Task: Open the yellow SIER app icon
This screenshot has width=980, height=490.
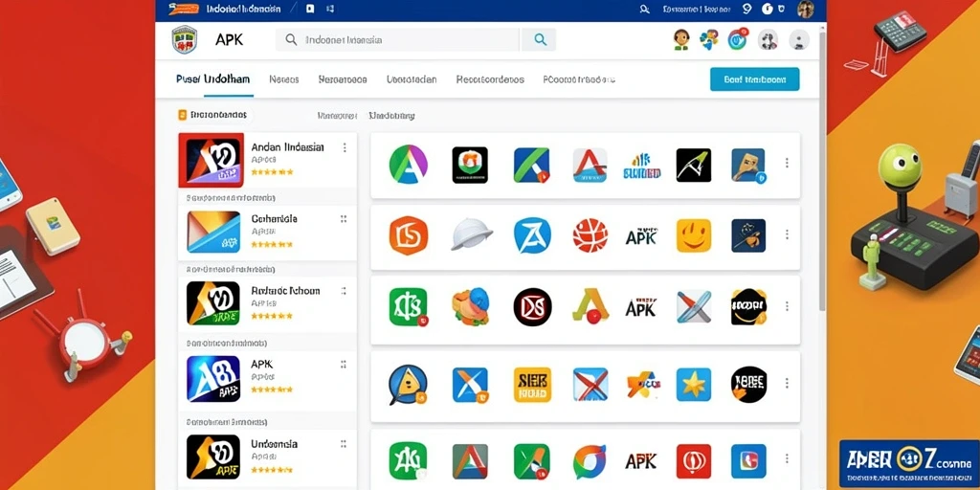Action: [x=532, y=385]
